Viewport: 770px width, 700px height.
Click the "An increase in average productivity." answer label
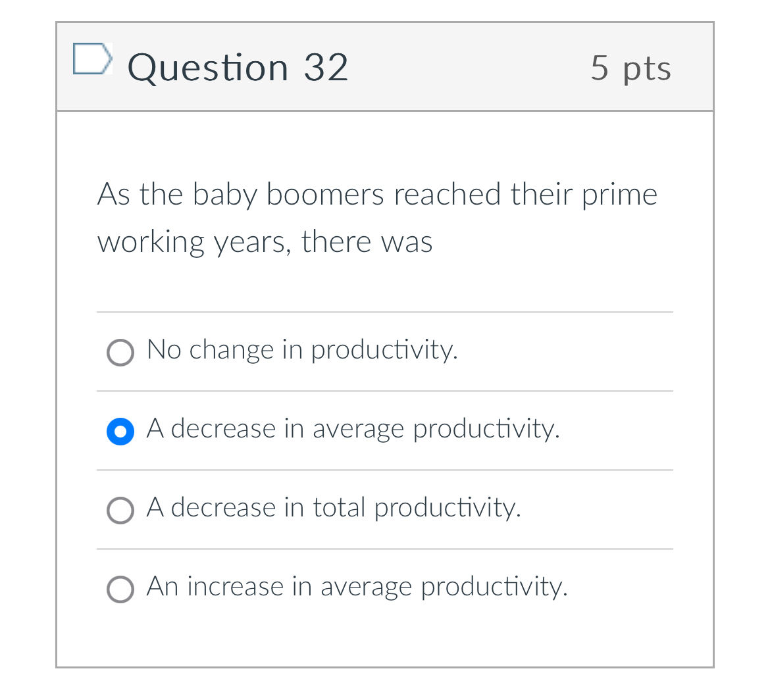[x=357, y=587]
